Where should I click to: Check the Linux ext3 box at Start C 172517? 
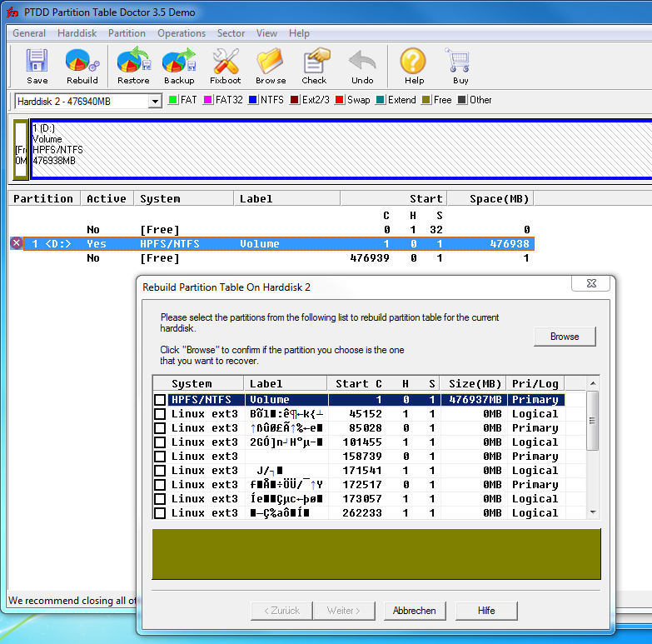[x=160, y=485]
